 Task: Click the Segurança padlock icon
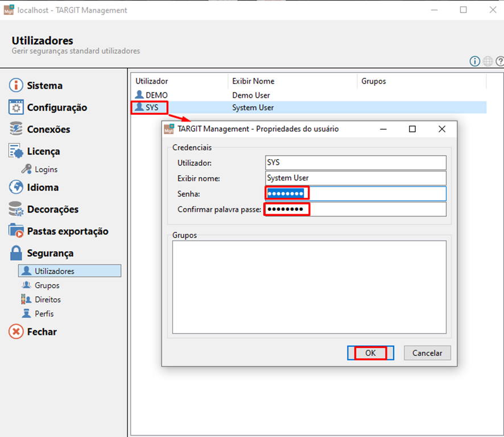pyautogui.click(x=16, y=253)
